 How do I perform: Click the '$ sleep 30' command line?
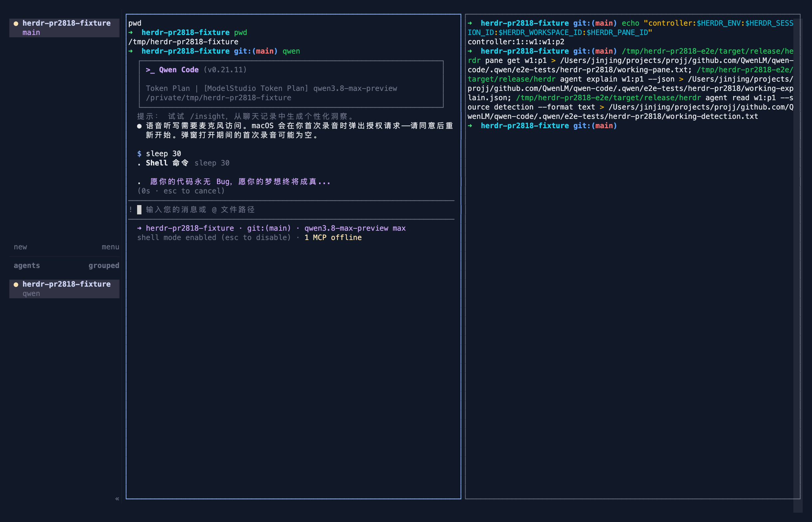[x=159, y=154]
